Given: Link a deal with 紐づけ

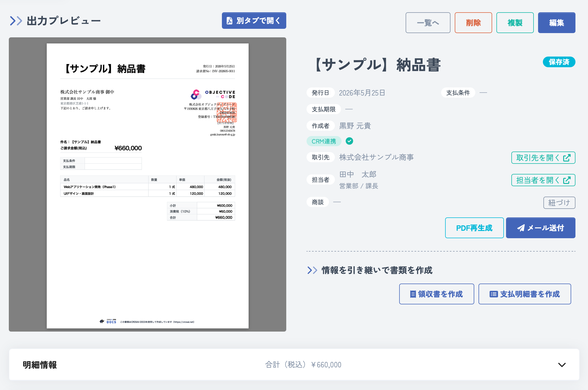Looking at the screenshot, I should (559, 203).
